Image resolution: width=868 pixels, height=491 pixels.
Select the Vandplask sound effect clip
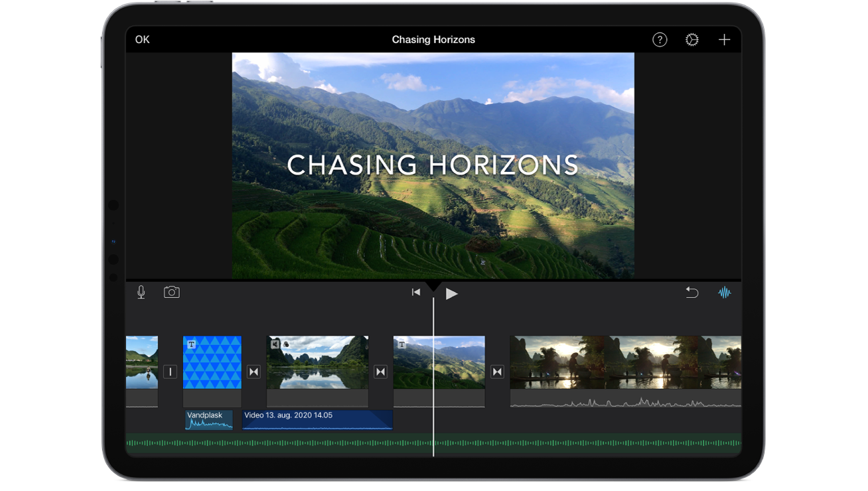coord(209,420)
